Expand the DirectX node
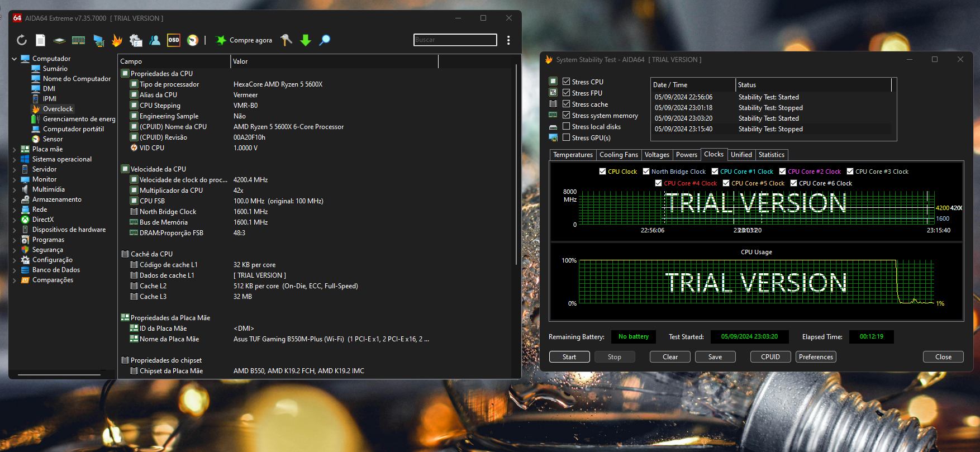Image resolution: width=980 pixels, height=452 pixels. tap(14, 220)
